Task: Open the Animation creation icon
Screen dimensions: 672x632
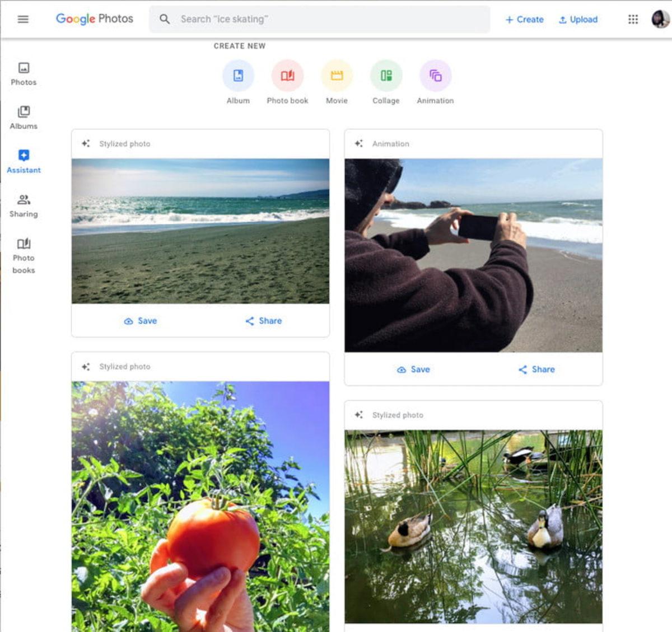Action: click(435, 74)
